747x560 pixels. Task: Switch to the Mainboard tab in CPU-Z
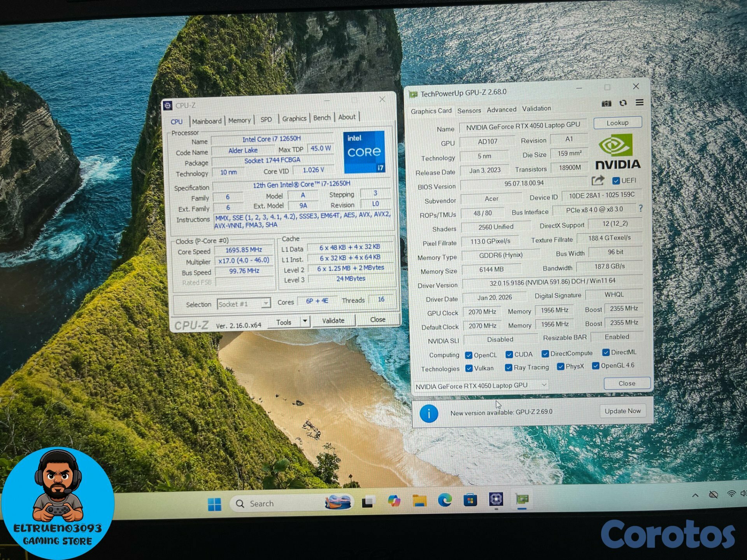207,121
